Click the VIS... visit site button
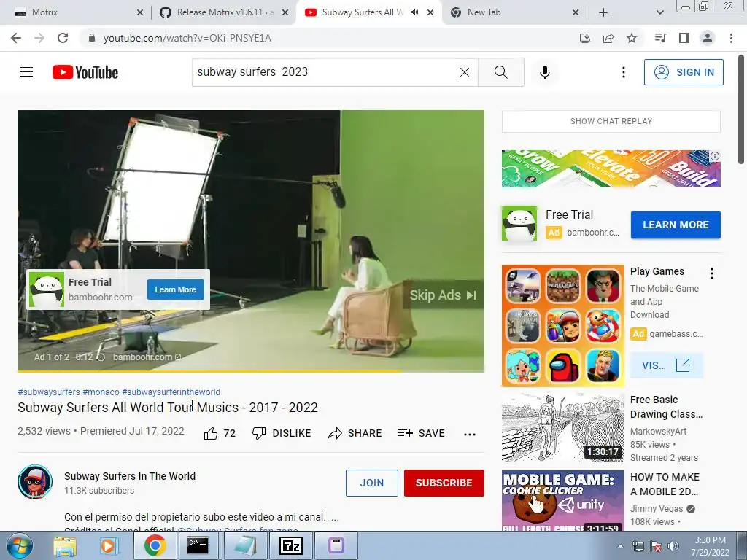Screen dimensions: 747x560 (666, 366)
